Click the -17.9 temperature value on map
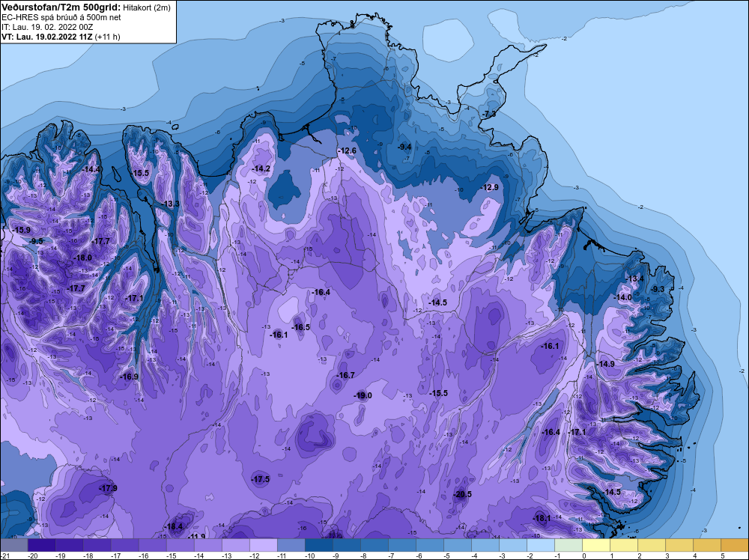 107,488
